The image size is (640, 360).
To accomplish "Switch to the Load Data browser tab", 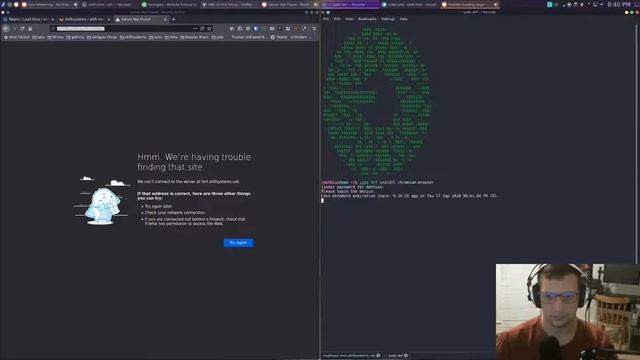I will pos(28,19).
